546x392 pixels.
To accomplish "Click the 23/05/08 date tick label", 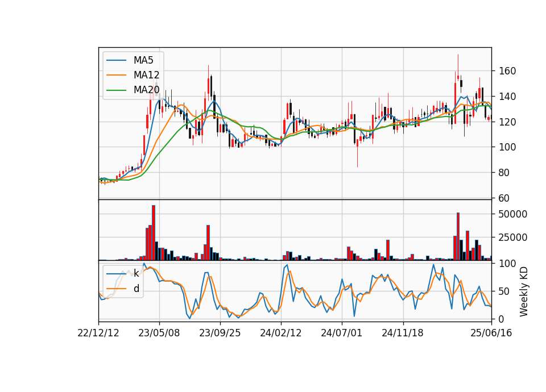I will click(159, 333).
